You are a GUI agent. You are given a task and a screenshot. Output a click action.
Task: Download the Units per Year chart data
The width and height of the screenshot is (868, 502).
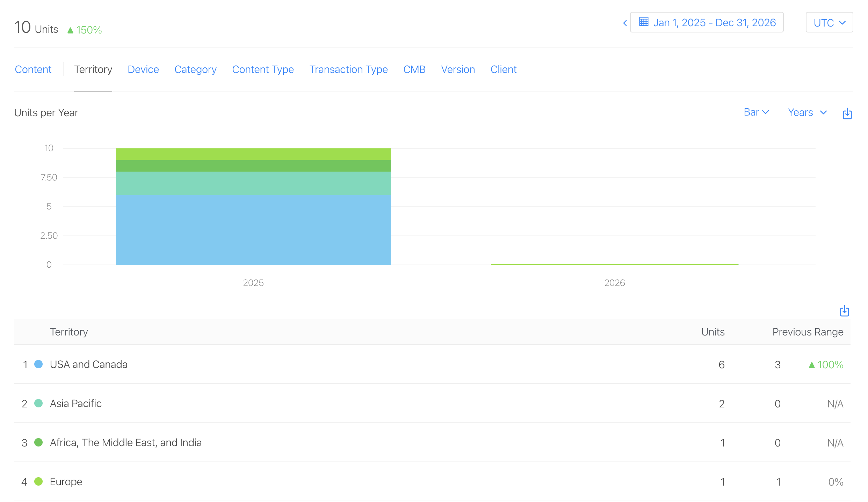point(847,113)
